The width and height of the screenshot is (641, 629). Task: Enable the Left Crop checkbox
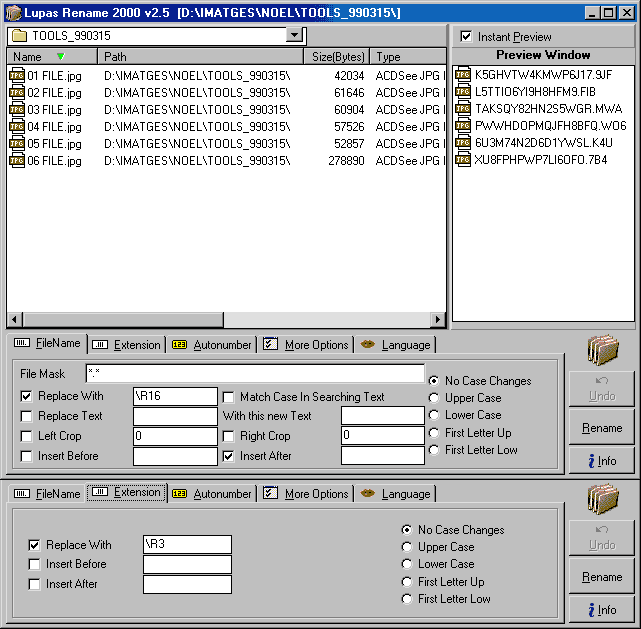click(27, 436)
